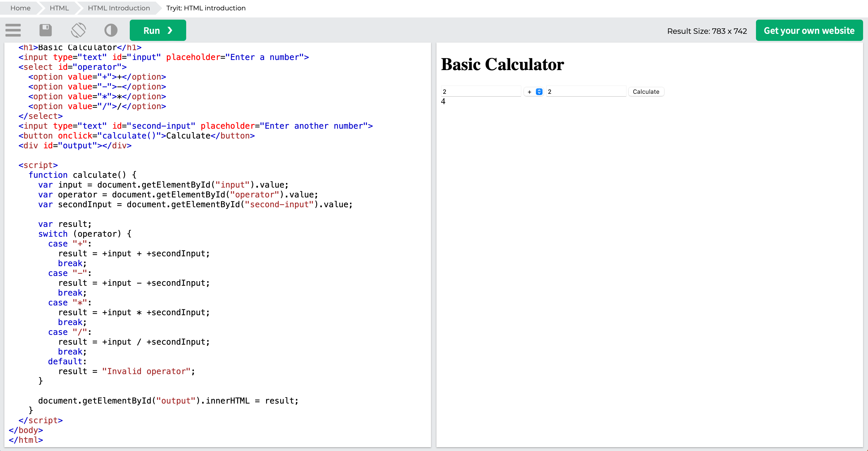Toggle the dark mode contrast icon
Image resolution: width=868 pixels, height=451 pixels.
tap(111, 30)
